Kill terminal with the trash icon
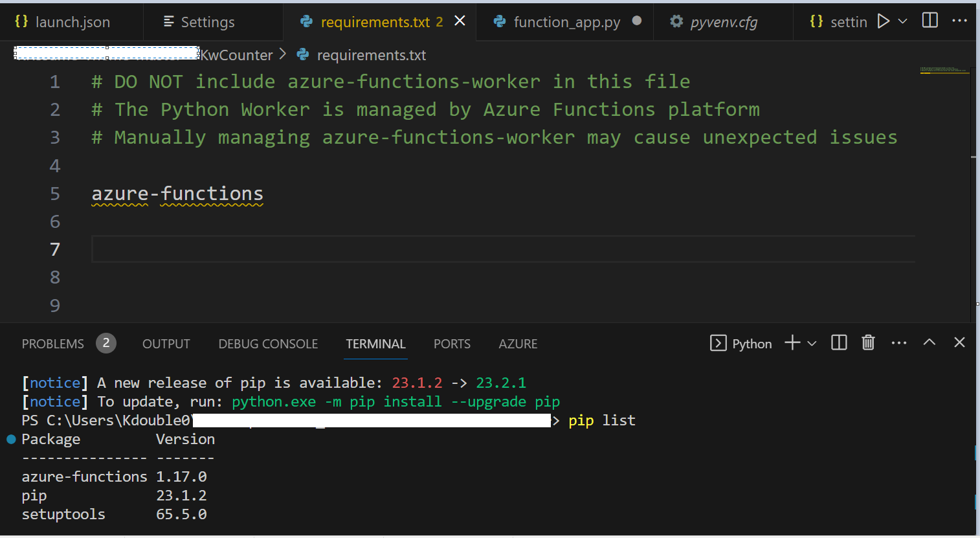 coord(868,342)
